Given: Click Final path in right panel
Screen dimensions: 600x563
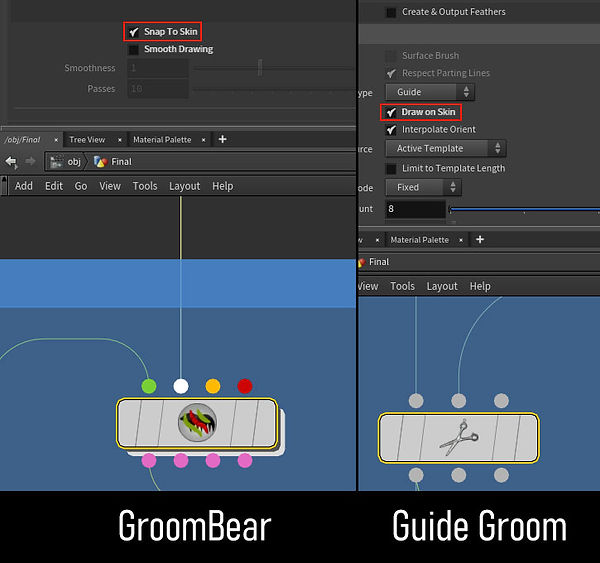Looking at the screenshot, I should pyautogui.click(x=379, y=262).
